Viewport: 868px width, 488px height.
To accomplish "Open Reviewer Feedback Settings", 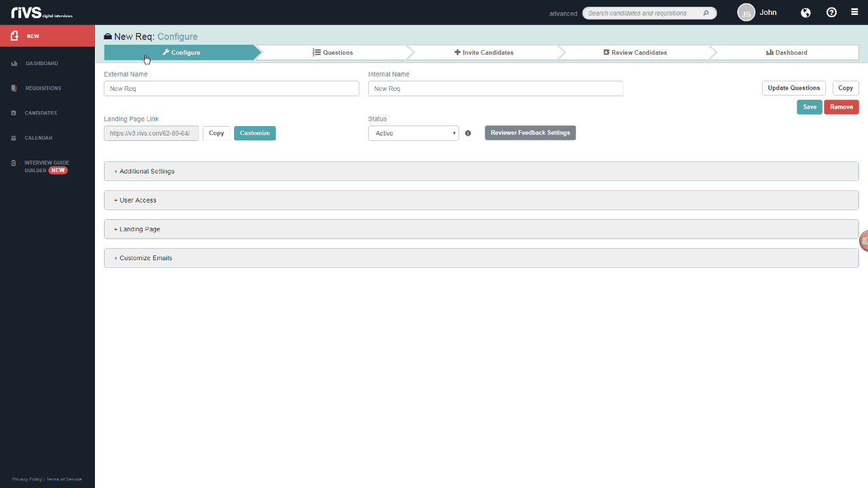I will [x=530, y=133].
